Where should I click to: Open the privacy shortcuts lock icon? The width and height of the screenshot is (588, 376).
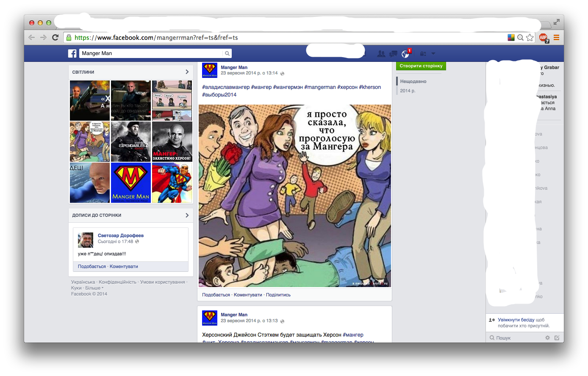click(423, 54)
